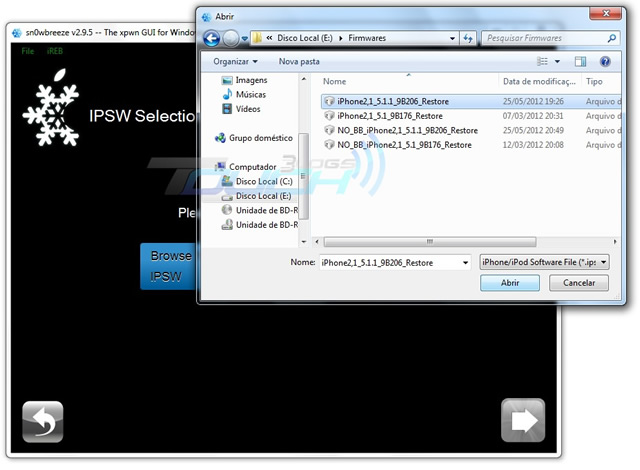Click the forward navigation button in the Abrir dialog
The height and width of the screenshot is (470, 640).
[x=231, y=39]
